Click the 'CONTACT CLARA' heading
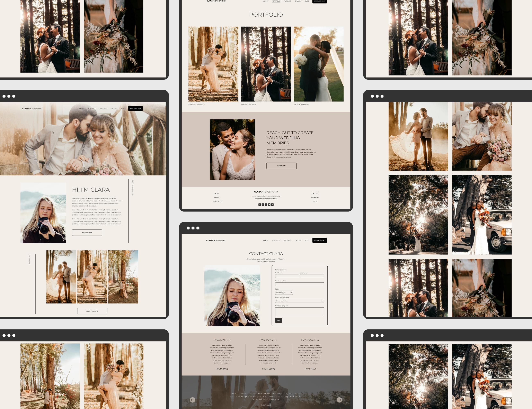532x409 pixels. point(266,254)
